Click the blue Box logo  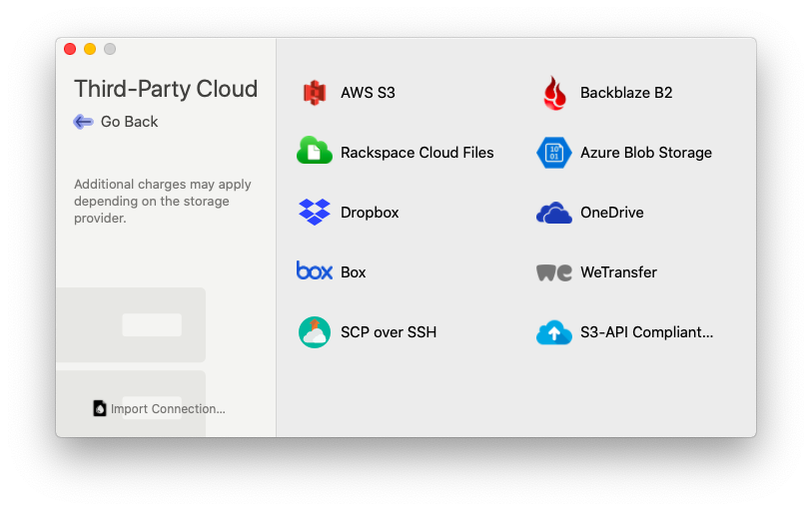click(315, 271)
